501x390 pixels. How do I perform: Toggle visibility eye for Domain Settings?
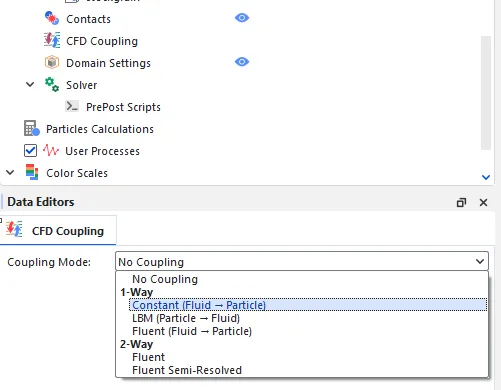pos(242,62)
